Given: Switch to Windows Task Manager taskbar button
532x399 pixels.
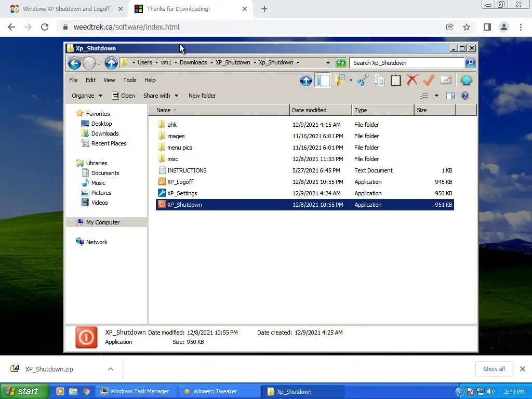Looking at the screenshot, I should 136,392.
